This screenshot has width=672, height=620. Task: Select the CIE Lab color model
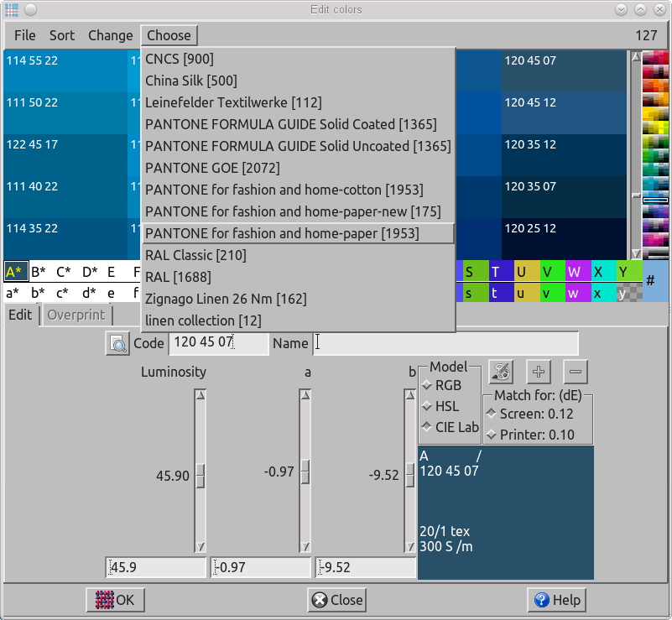[450, 427]
